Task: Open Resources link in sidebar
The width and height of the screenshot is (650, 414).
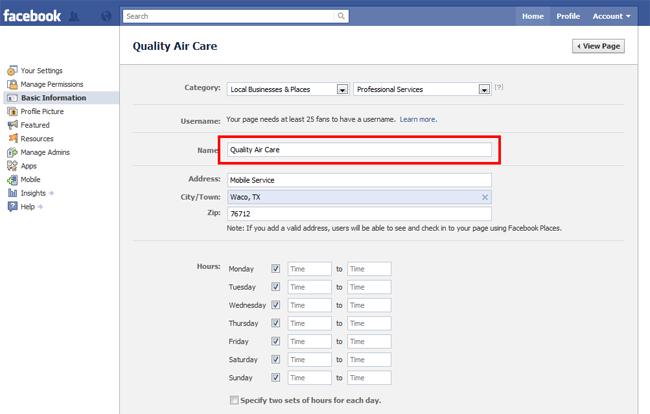Action: [x=37, y=138]
